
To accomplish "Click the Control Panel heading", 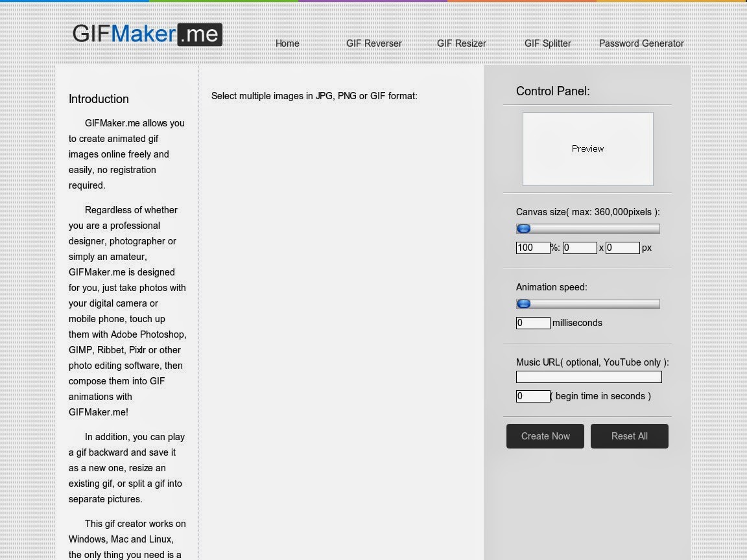I will tap(552, 91).
